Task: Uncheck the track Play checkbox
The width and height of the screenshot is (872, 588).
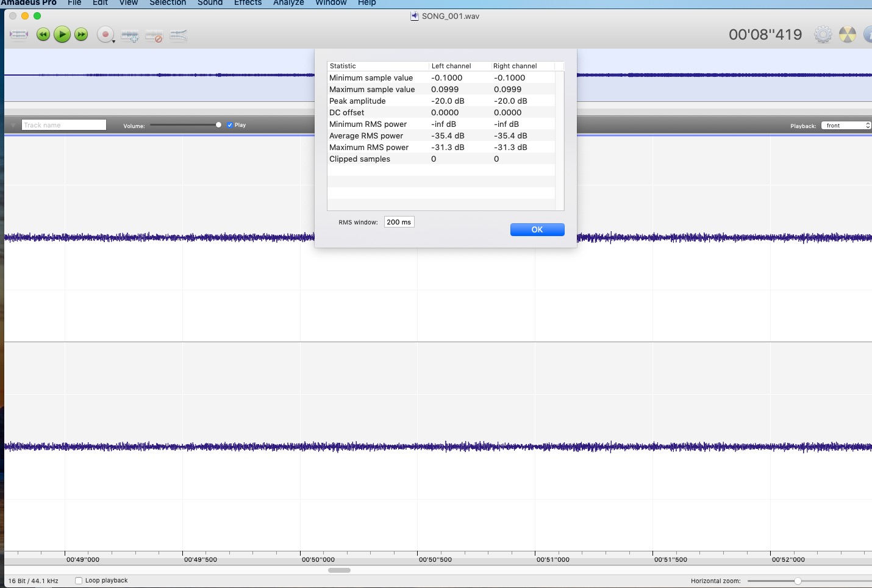Action: [x=230, y=125]
